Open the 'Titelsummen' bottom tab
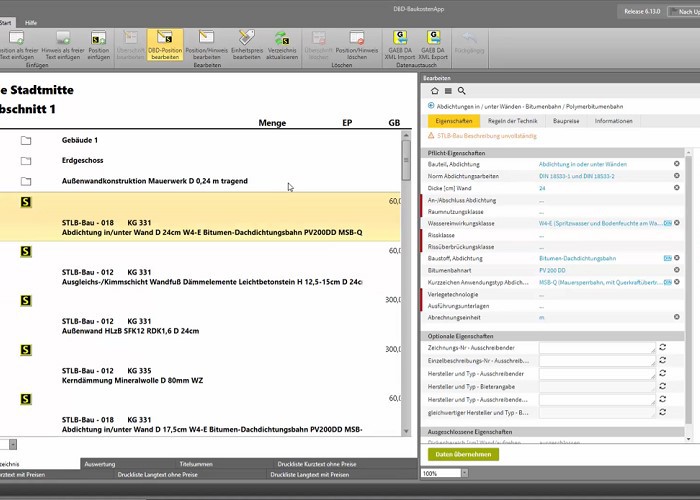 (x=196, y=464)
